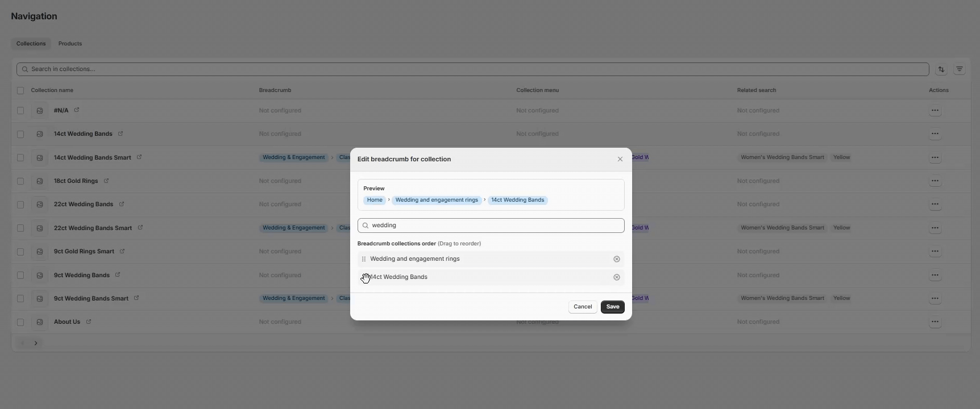This screenshot has height=409, width=980.
Task: Go to next page of collections
Action: [36, 343]
